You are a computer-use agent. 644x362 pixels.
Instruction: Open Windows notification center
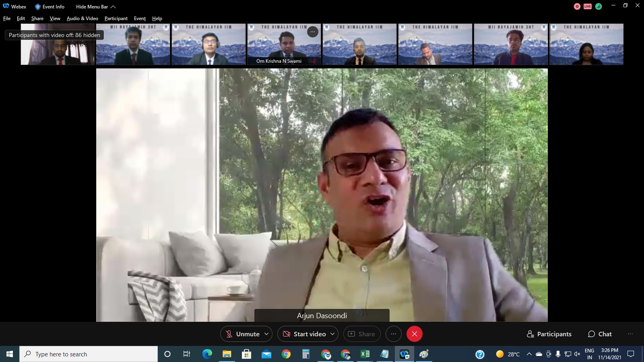(631, 354)
